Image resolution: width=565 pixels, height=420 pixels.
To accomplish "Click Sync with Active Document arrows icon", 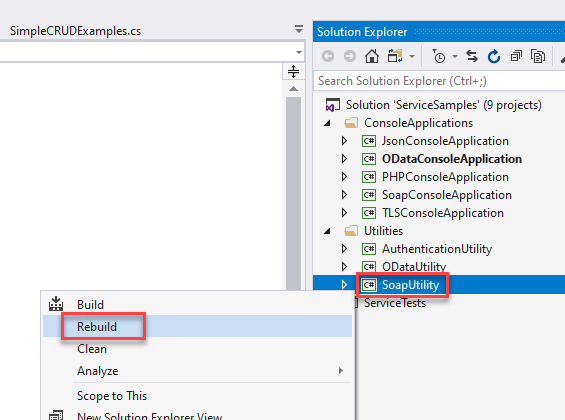I will [472, 56].
